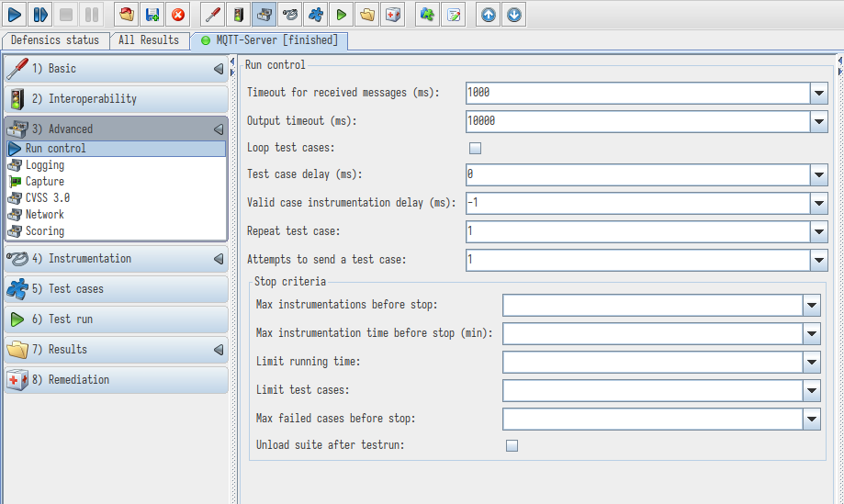Click the disabled pause toolbar button

(92, 15)
